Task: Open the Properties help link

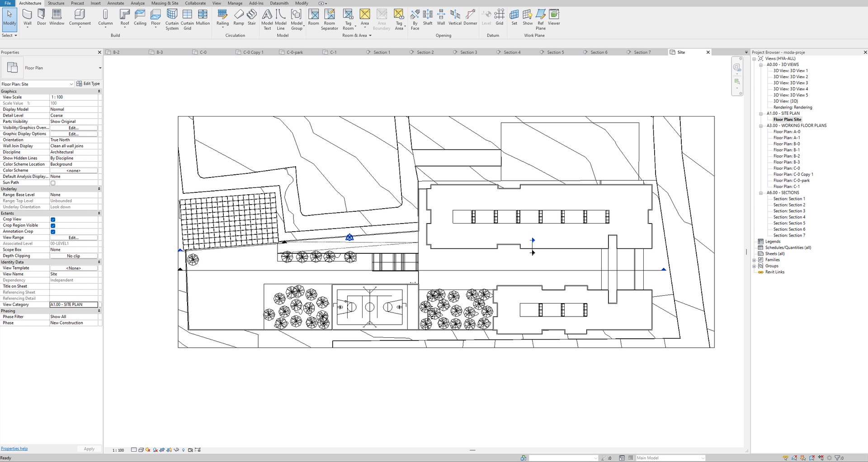Action: 14,448
